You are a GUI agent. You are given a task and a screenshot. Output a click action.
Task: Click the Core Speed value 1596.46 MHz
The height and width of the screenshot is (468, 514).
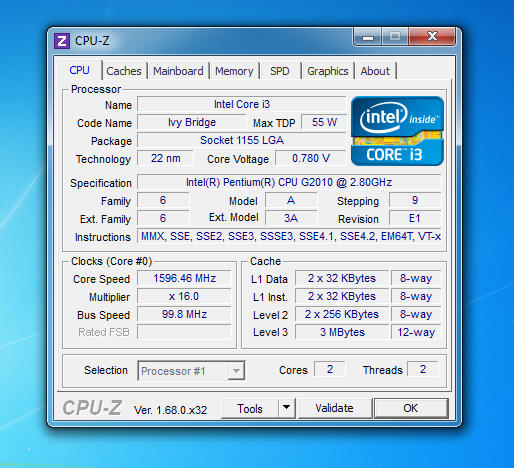coord(184,278)
